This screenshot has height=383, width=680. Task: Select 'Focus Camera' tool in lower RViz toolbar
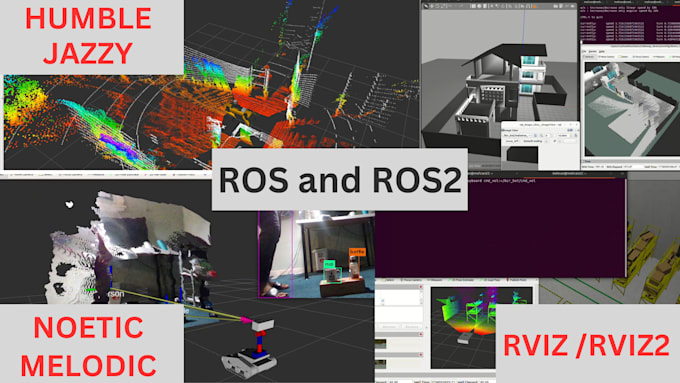click(x=411, y=280)
